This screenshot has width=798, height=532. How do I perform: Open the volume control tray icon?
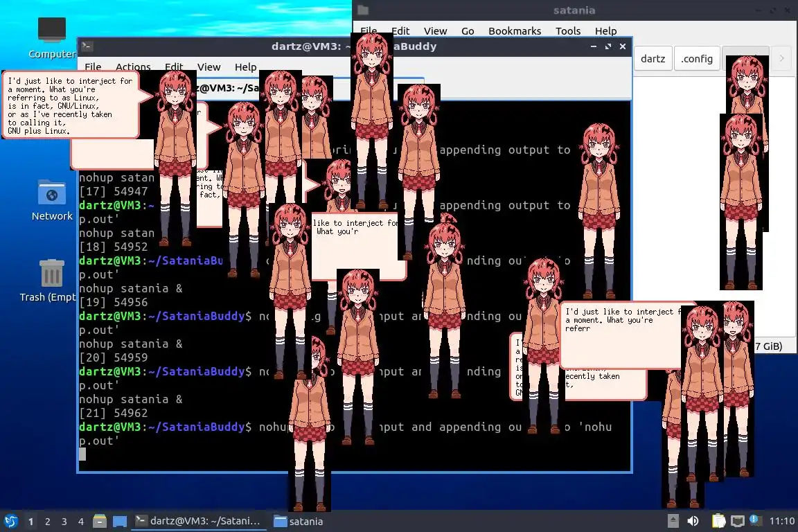[x=693, y=521]
